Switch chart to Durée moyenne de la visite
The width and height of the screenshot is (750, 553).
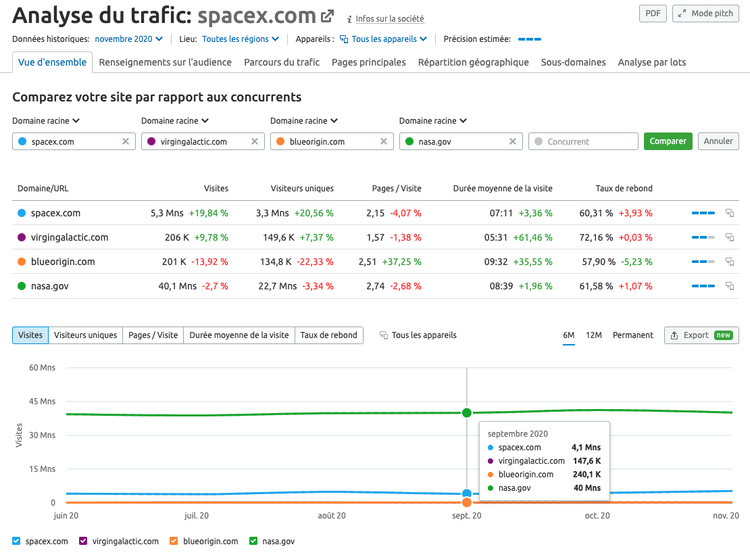click(239, 335)
